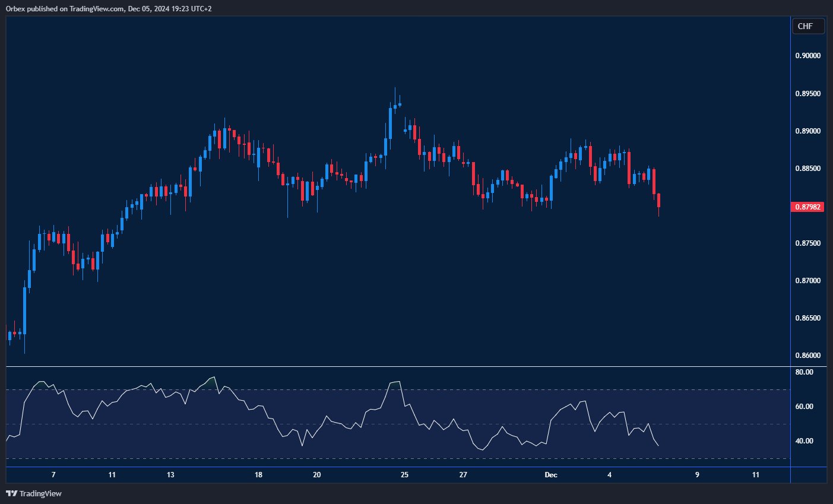Screen dimensions: 833x504
Task: Click the 0.87500 price scale level
Action: [x=807, y=243]
